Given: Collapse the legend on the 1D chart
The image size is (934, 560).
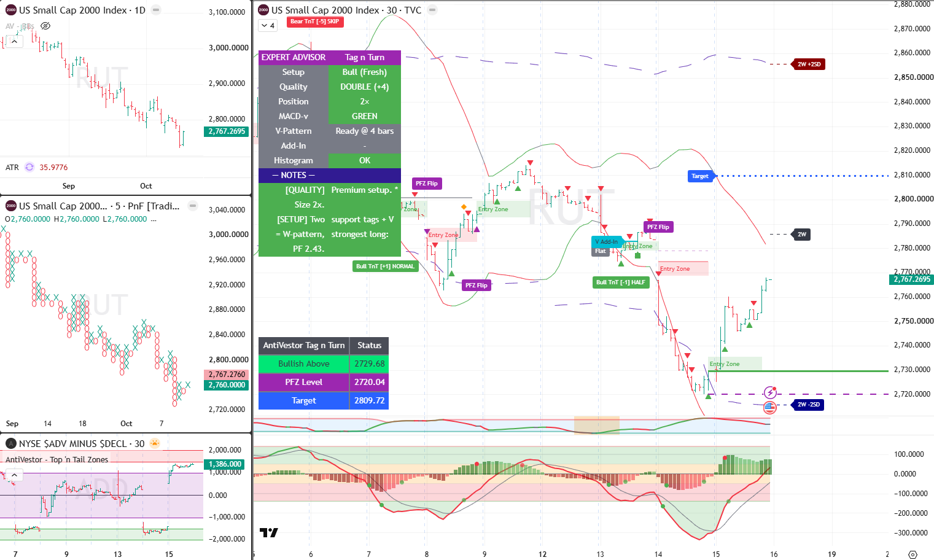Looking at the screenshot, I should click(x=14, y=42).
